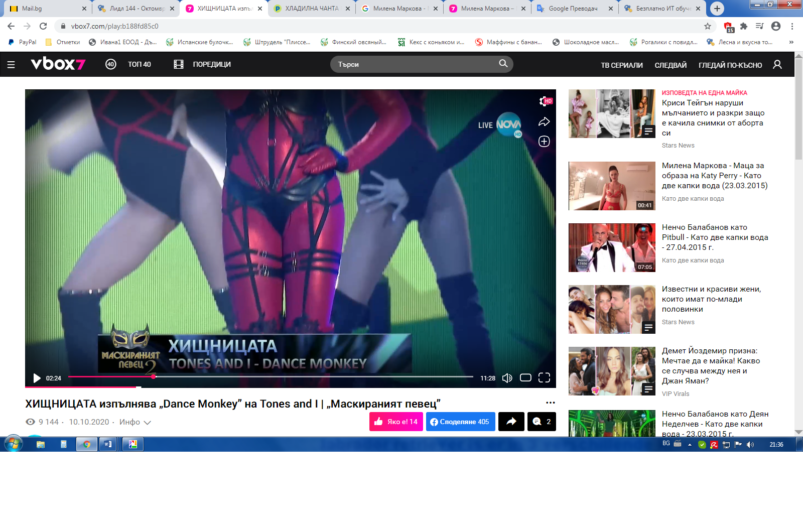
Task: Click the Windows Start button
Action: point(13,444)
